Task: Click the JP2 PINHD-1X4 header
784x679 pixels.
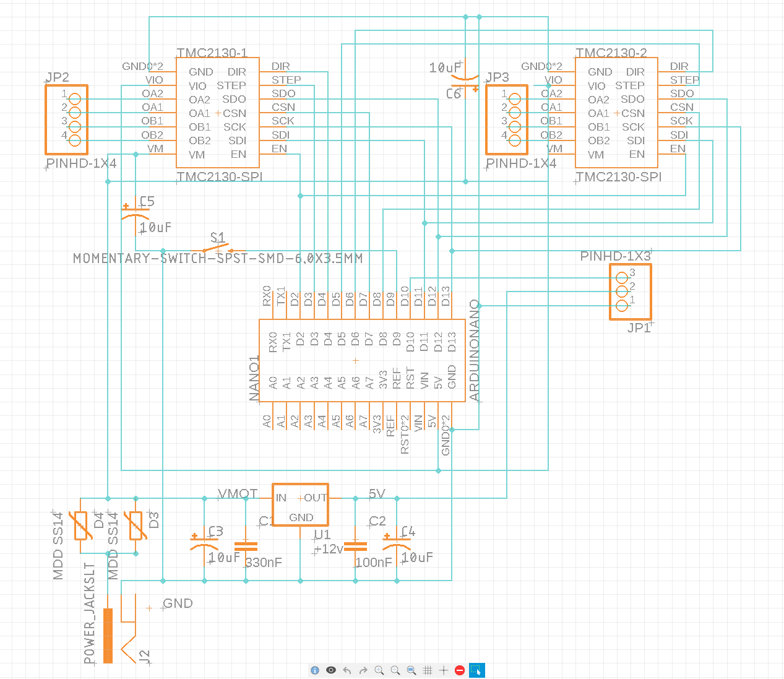Action: click(67, 119)
